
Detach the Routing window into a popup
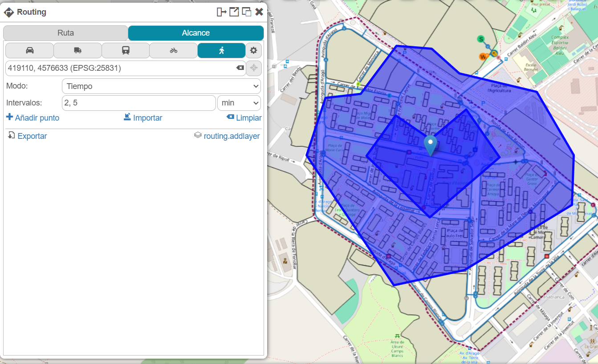[x=234, y=12]
